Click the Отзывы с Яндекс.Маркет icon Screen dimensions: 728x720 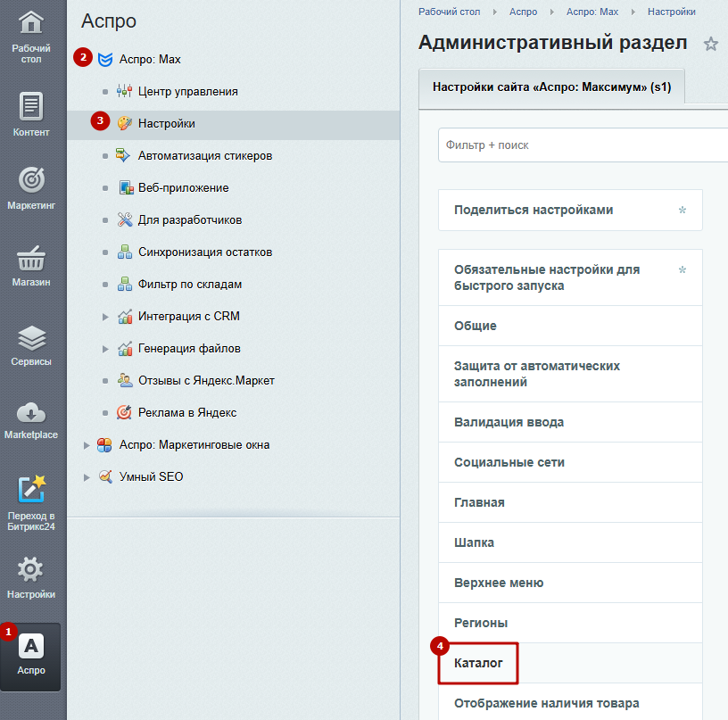tap(125, 380)
